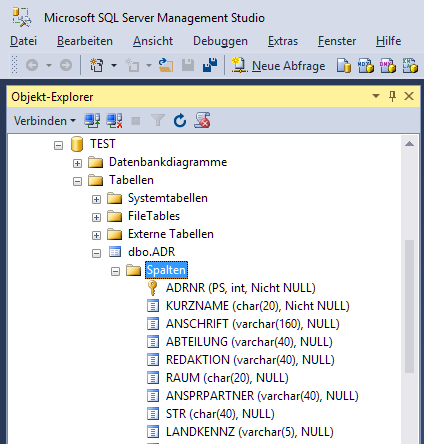
Task: Select the dbo.ADR table
Action: 151,252
